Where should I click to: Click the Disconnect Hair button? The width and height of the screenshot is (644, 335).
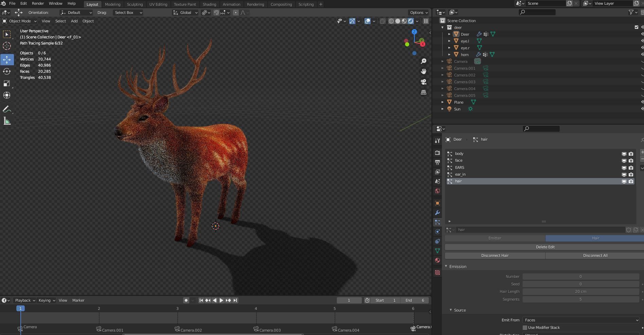[495, 255]
